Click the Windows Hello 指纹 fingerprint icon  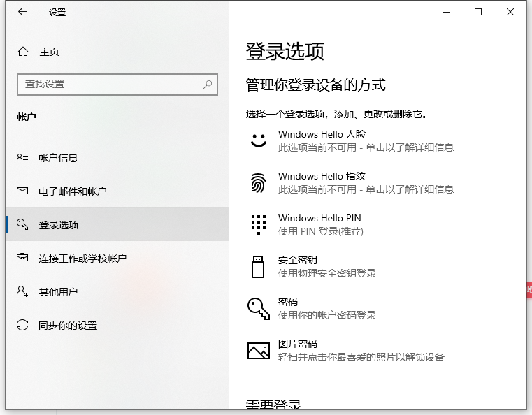coord(259,182)
